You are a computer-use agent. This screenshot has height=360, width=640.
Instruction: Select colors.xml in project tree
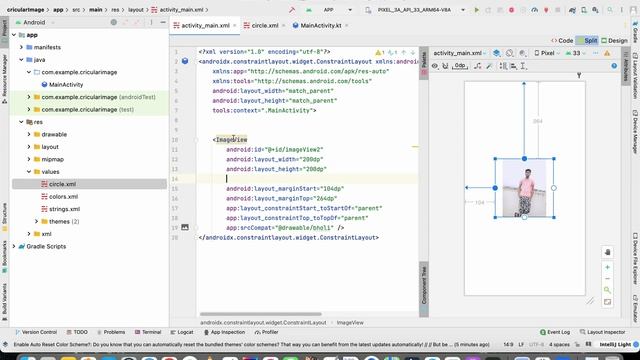tap(60, 197)
